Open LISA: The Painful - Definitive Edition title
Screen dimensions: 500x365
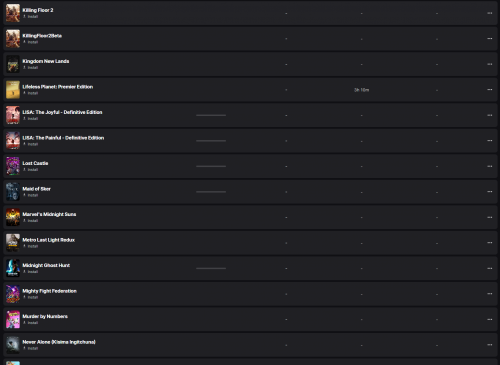63,138
